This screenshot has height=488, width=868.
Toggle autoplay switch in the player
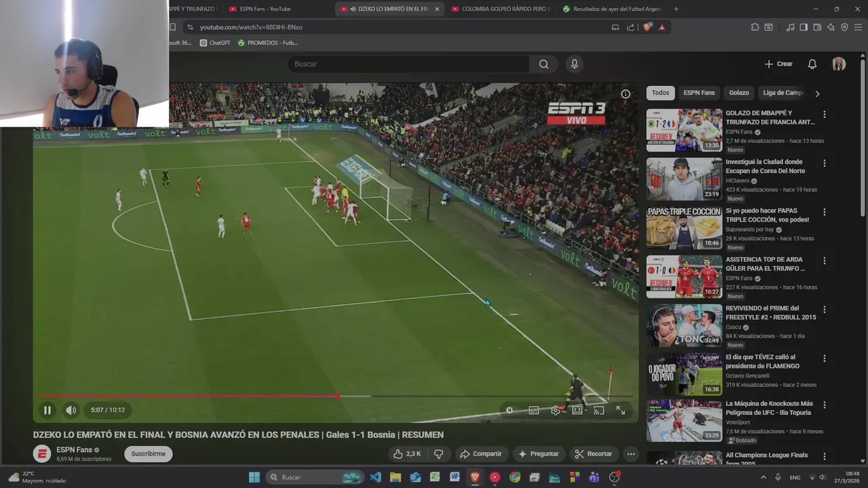click(510, 410)
